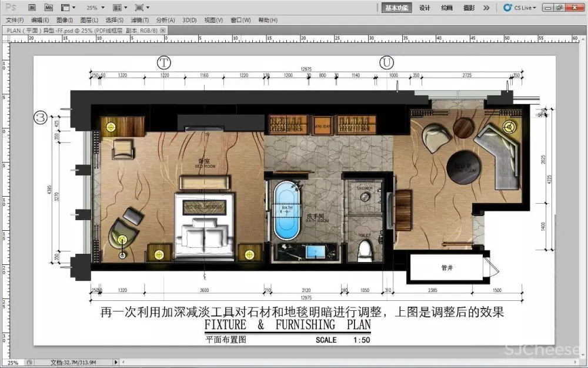Screen dimensions: 588x368
Task: Expand the status bar document info arrow
Action: coord(115,363)
